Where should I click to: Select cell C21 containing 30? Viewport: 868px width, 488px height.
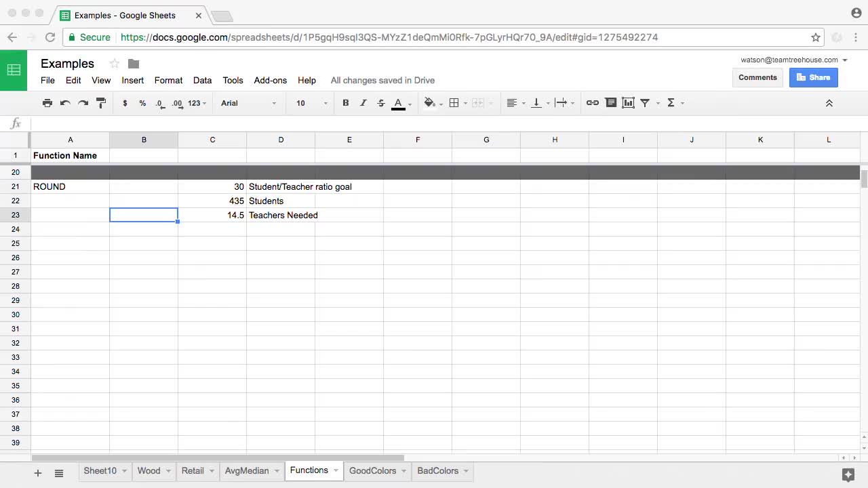(212, 186)
